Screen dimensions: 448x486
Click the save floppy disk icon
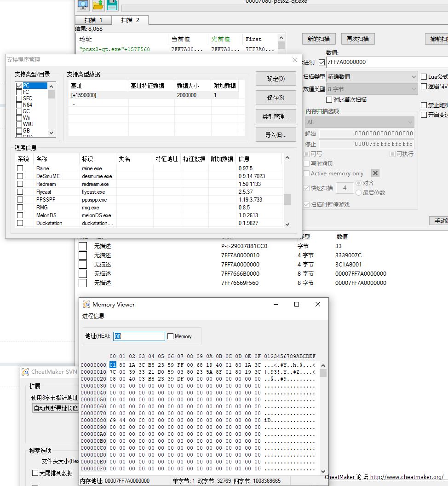(112, 5)
